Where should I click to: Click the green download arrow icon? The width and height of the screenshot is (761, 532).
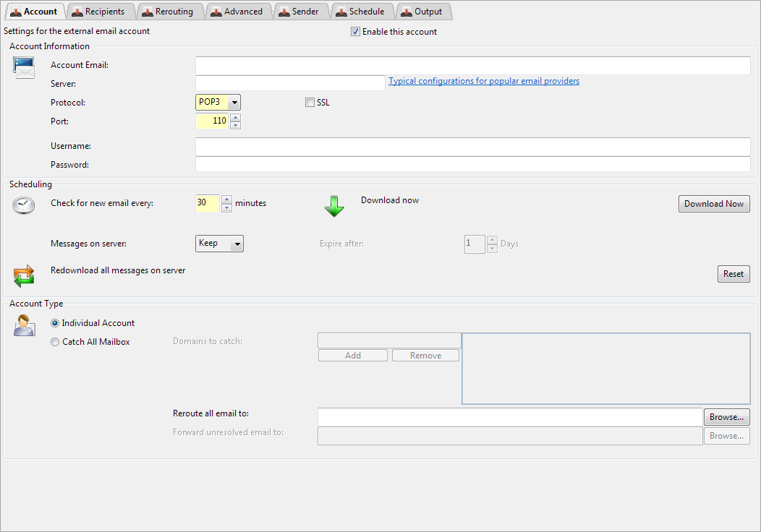point(334,207)
